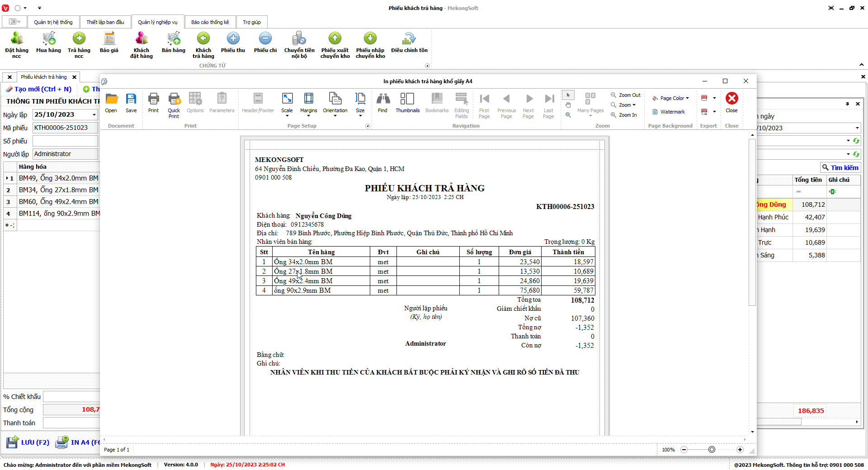Screen dimensions: 868x470
Task: Click the Quick Print icon
Action: tap(174, 105)
